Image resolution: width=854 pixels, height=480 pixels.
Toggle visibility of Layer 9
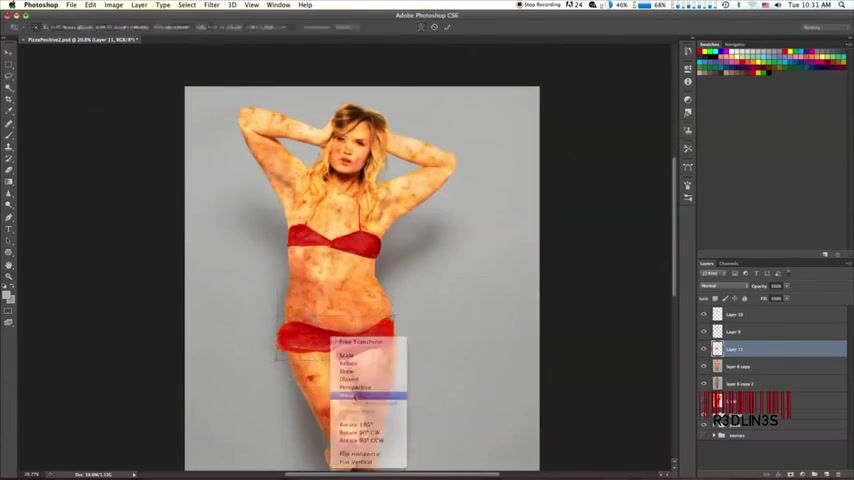pyautogui.click(x=703, y=331)
